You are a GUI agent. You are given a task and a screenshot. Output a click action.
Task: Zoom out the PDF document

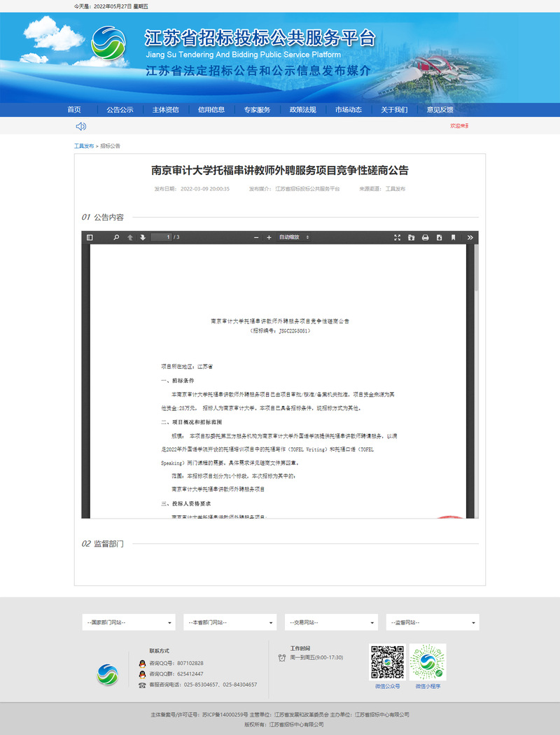coord(256,237)
